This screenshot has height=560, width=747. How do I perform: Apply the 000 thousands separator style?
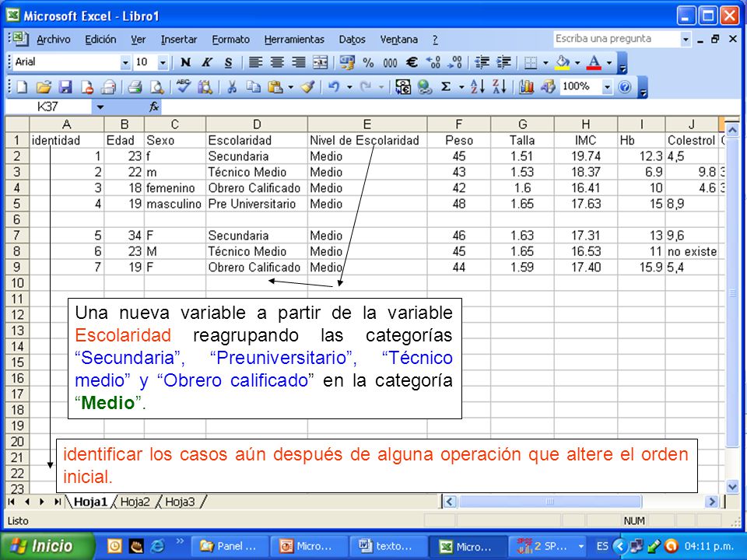pos(390,62)
